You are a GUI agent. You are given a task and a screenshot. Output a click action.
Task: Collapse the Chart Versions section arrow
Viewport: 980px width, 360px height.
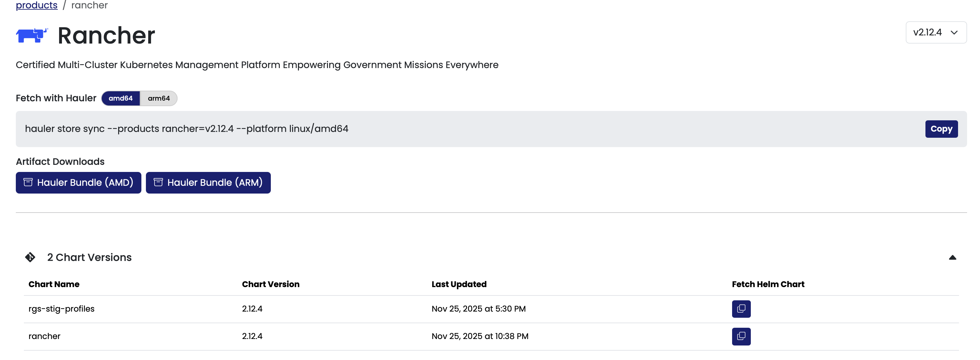[x=952, y=257]
